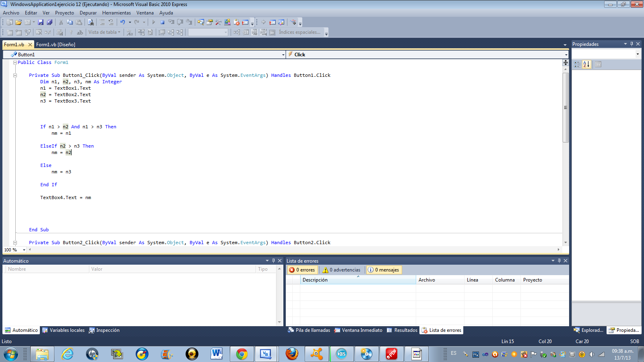Toggle the 0 mensajes filter
644x362 pixels.
[384, 269]
